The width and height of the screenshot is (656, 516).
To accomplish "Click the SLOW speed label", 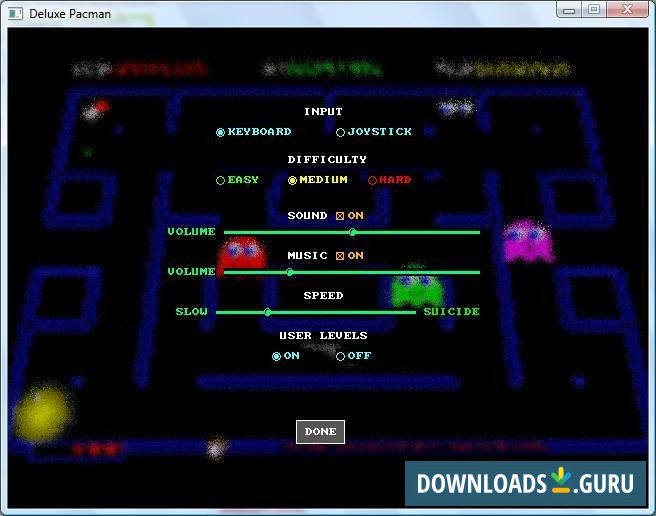I will coord(192,312).
